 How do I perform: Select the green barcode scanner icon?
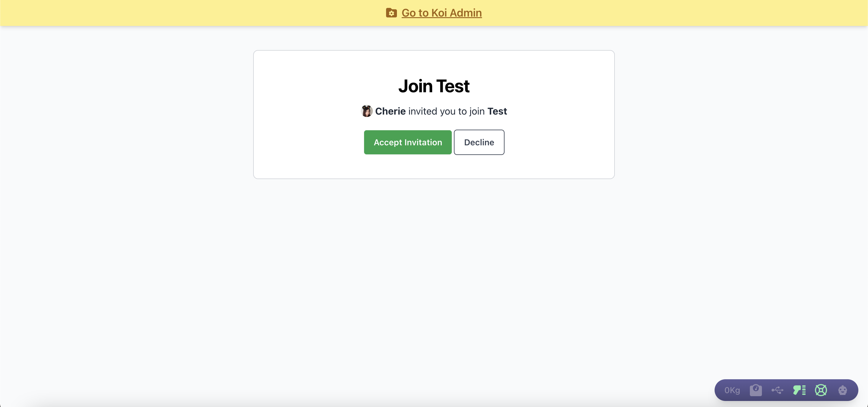tap(799, 390)
